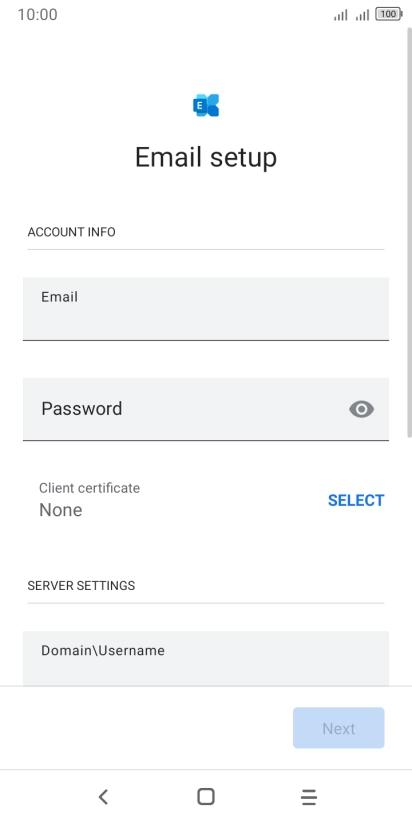Tap the ACCOUNT INFO section header
The height and width of the screenshot is (824, 412).
71,232
